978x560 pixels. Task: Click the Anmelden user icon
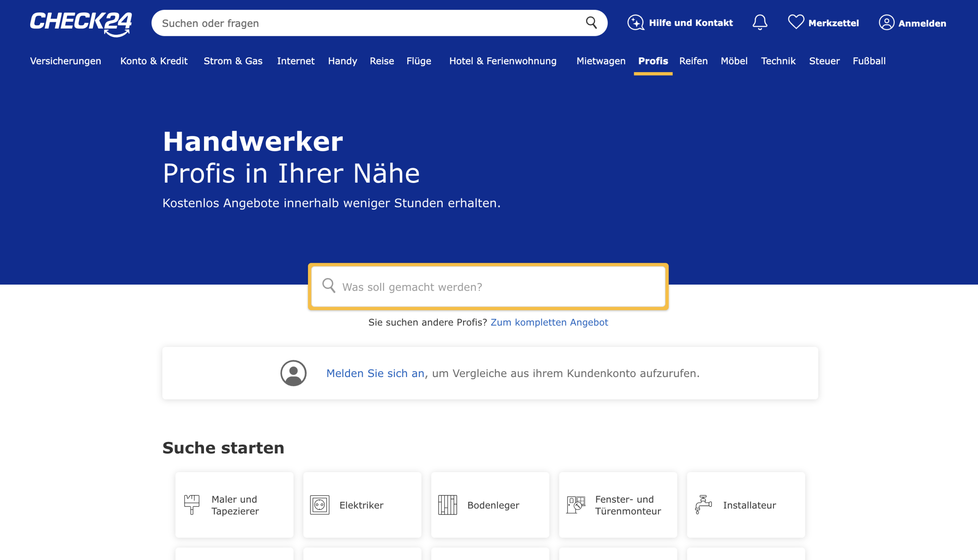[x=886, y=23]
